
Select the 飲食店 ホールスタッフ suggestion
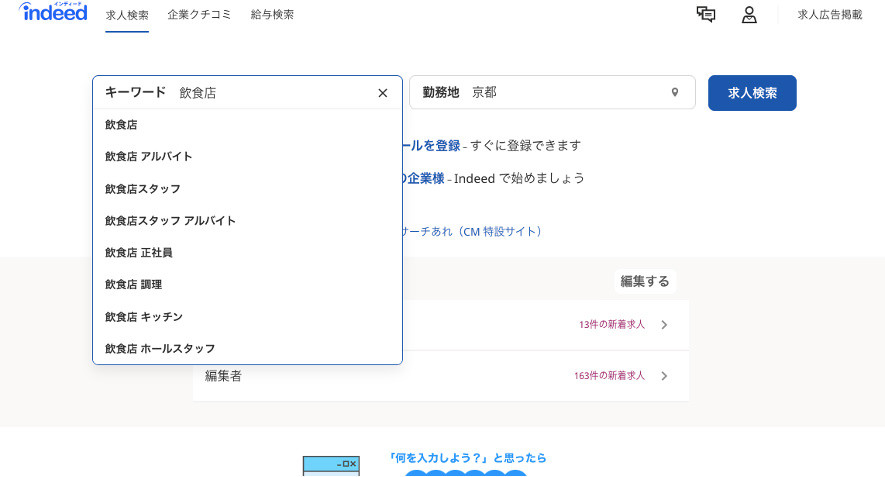point(160,349)
